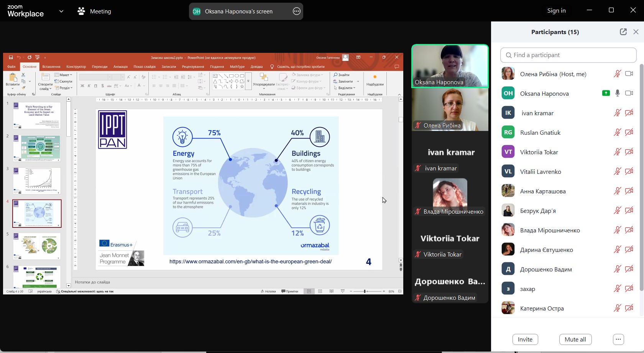The image size is (644, 353).
Task: Click Mute all participants button
Action: pos(575,340)
